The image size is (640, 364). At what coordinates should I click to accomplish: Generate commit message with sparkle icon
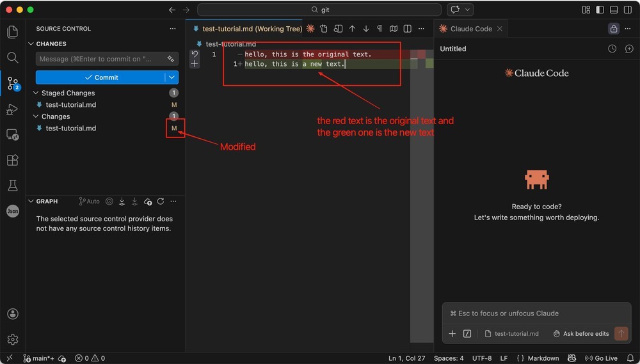coord(171,59)
